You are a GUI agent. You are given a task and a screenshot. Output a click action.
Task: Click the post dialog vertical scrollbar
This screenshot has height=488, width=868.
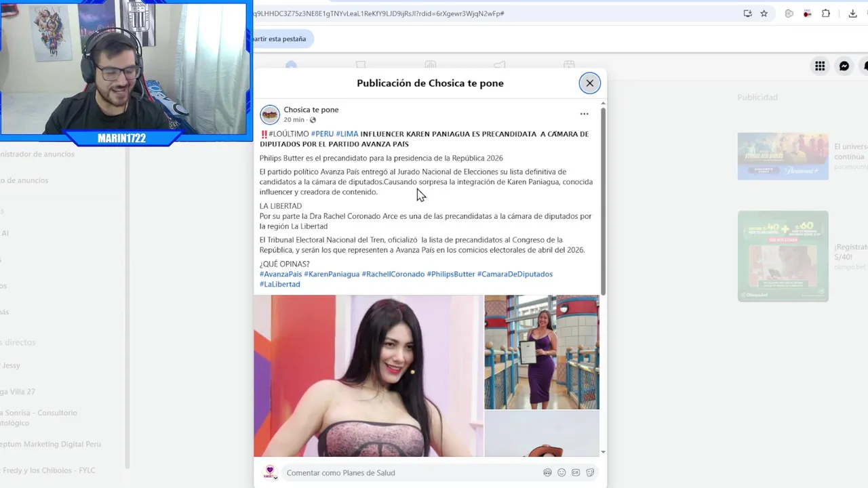603,200
